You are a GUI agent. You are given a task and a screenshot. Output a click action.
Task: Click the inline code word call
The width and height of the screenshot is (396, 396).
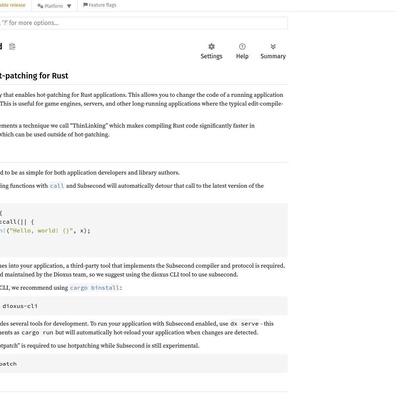57,186
